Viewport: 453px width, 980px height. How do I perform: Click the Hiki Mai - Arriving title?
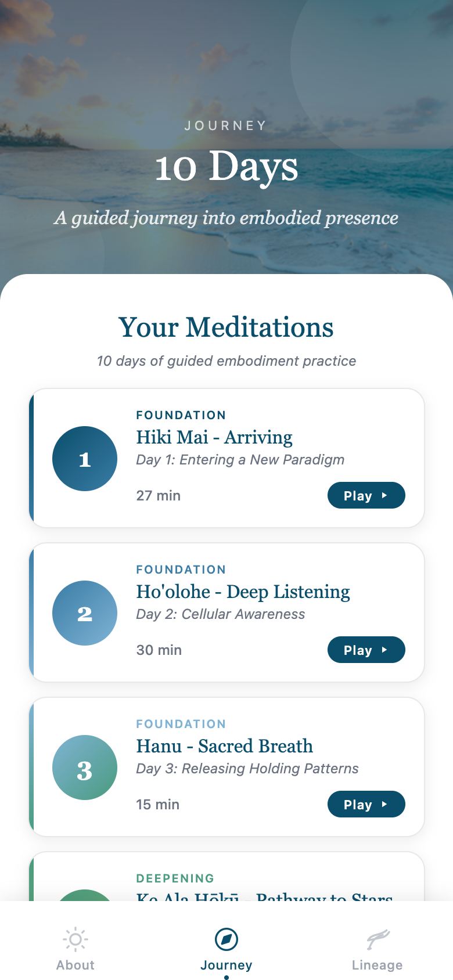pos(214,437)
